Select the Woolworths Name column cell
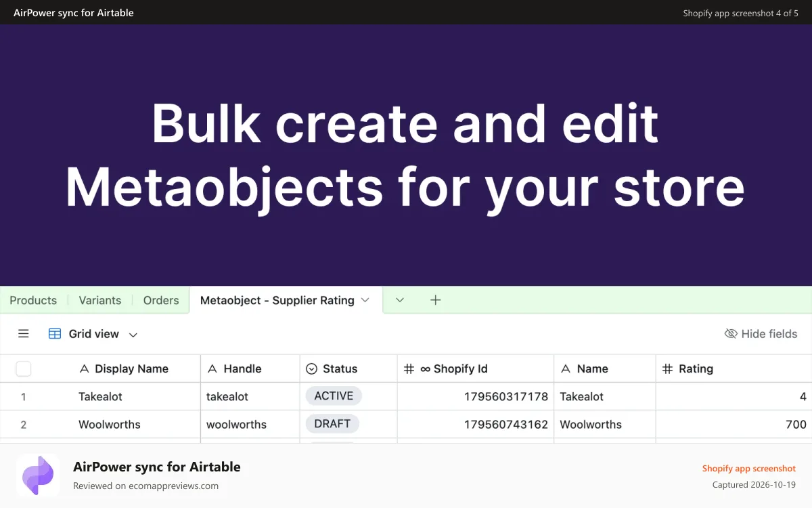This screenshot has width=812, height=508. [605, 425]
